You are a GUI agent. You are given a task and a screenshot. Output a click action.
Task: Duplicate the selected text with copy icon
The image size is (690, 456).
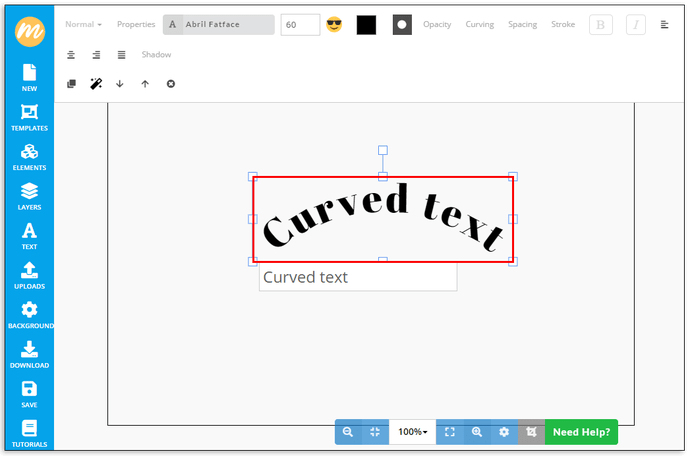pyautogui.click(x=71, y=84)
